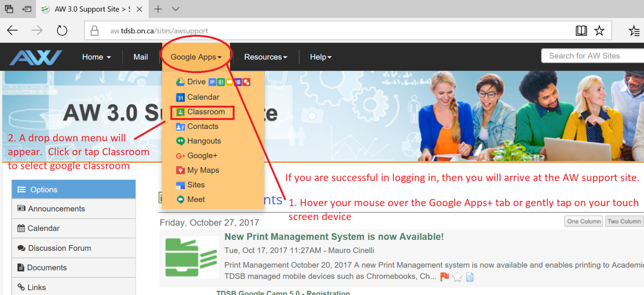Select Calendar in Google Apps menu
The height and width of the screenshot is (295, 644).
coord(203,97)
